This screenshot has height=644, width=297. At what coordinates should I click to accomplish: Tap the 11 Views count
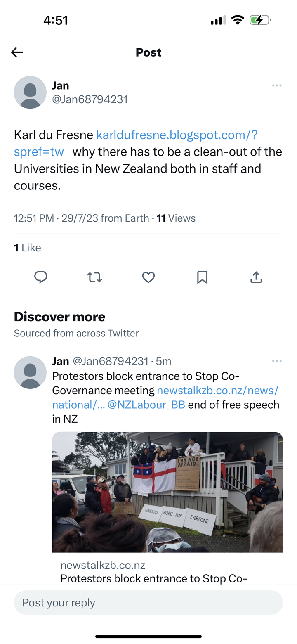pos(176,218)
